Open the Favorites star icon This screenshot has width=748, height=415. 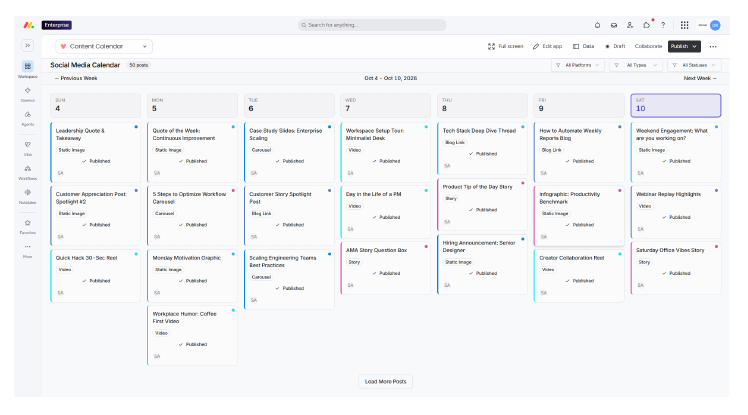[28, 223]
